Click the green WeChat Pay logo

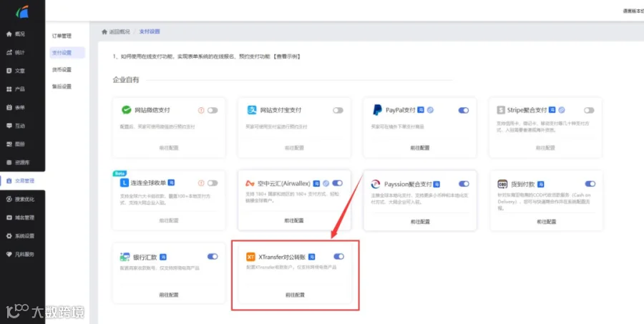coord(126,110)
